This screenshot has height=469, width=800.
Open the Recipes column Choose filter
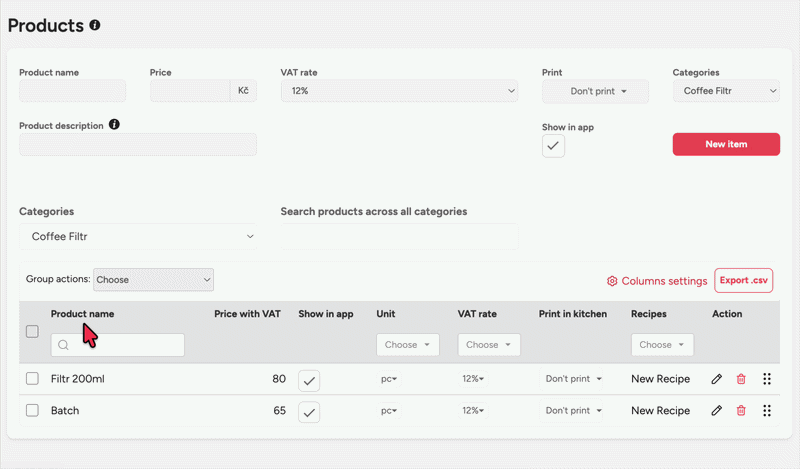coord(661,344)
